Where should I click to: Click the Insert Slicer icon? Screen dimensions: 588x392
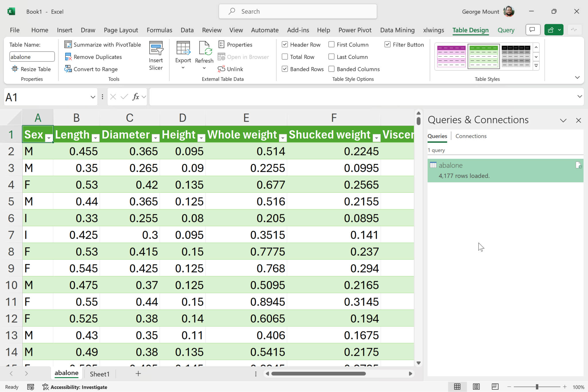pyautogui.click(x=156, y=49)
